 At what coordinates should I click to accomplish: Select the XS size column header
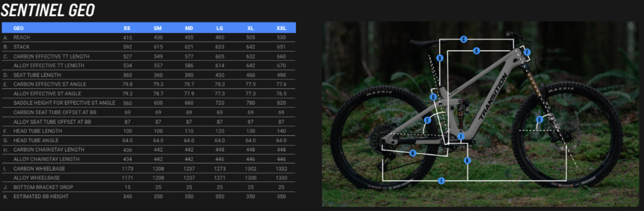[127, 28]
